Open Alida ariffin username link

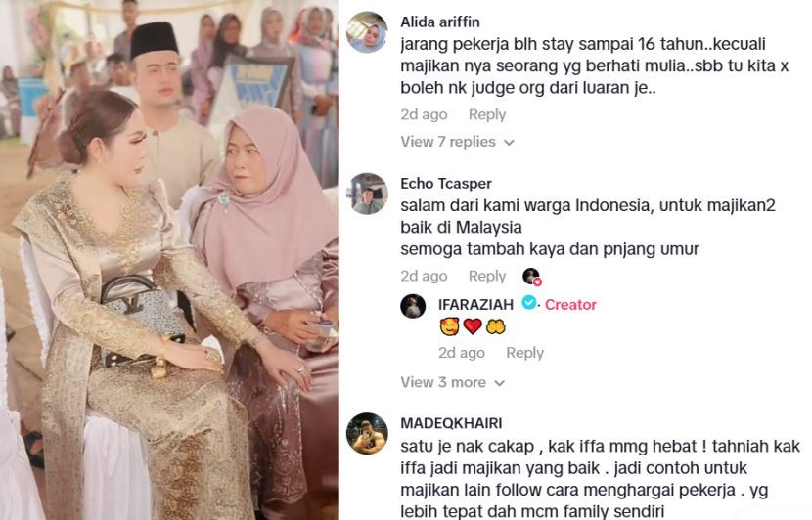pyautogui.click(x=439, y=22)
